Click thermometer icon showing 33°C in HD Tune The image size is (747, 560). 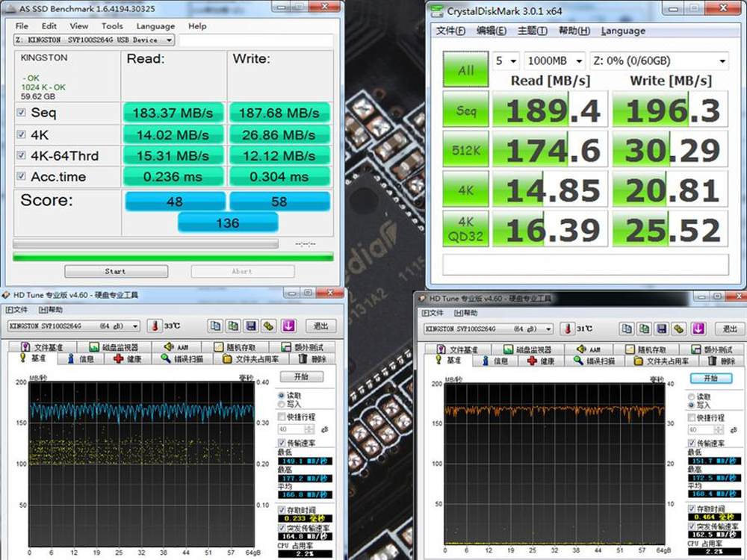(x=155, y=326)
